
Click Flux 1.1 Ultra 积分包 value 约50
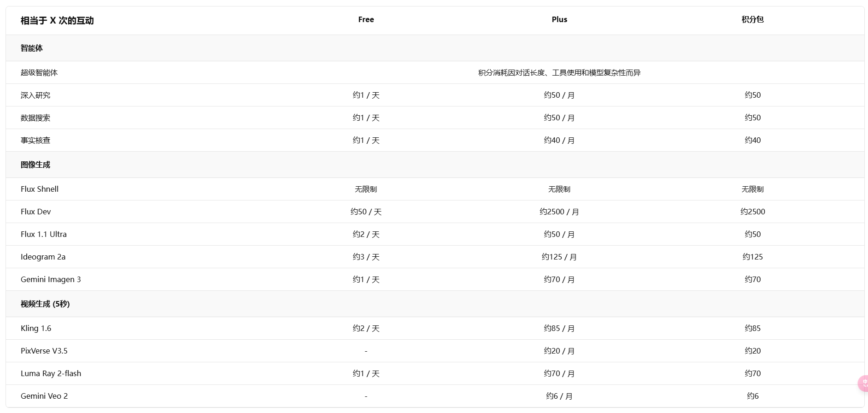click(x=752, y=234)
